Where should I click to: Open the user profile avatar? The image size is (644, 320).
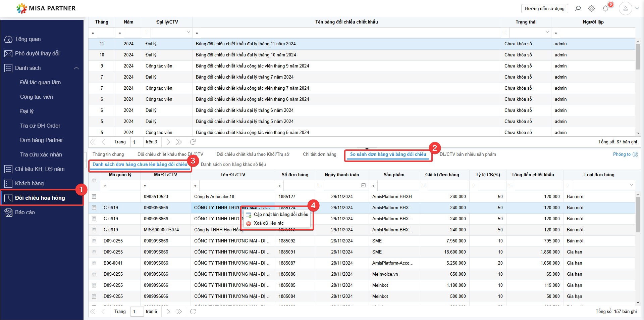point(626,8)
